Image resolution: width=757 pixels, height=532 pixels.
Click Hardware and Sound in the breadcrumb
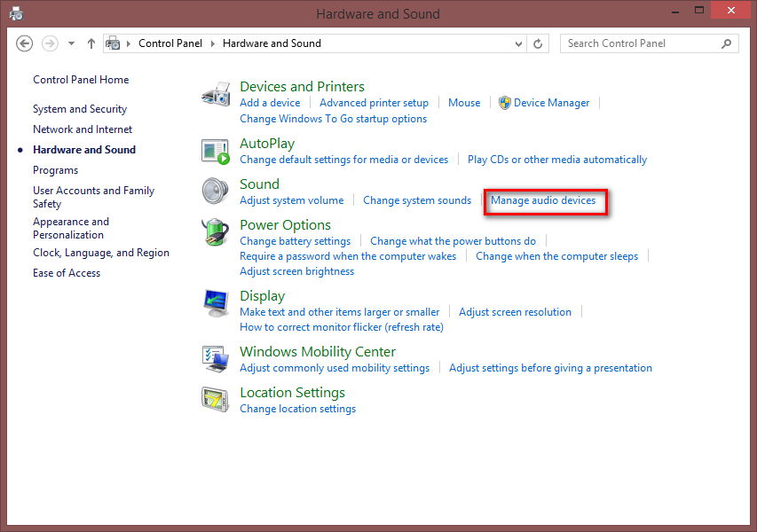272,43
